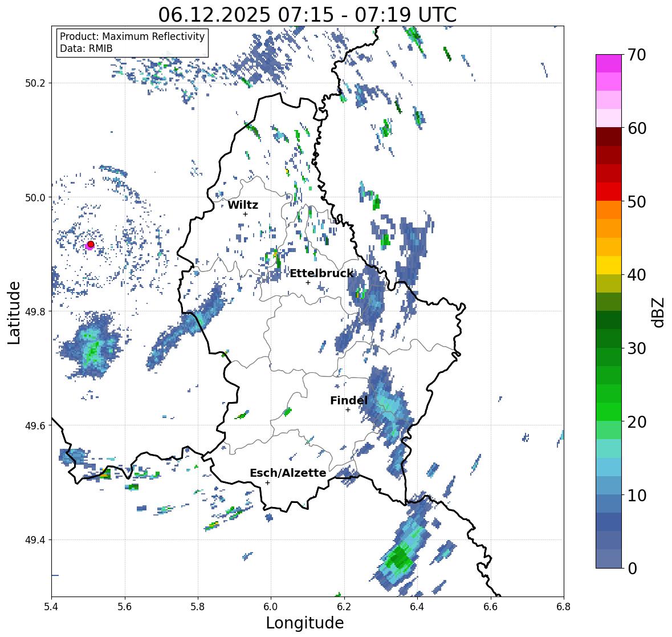Click the 30 tick on colorbar
Image resolution: width=672 pixels, height=637 pixels.
(x=637, y=348)
